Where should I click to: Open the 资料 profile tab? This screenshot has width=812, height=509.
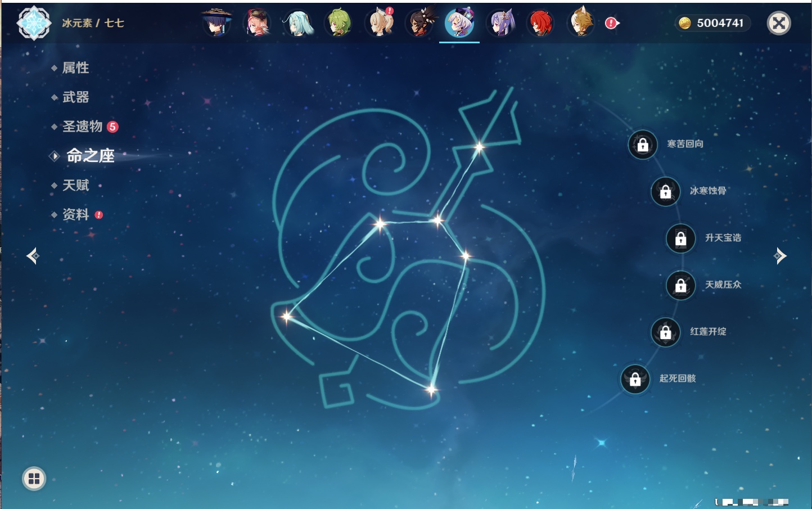tap(75, 214)
